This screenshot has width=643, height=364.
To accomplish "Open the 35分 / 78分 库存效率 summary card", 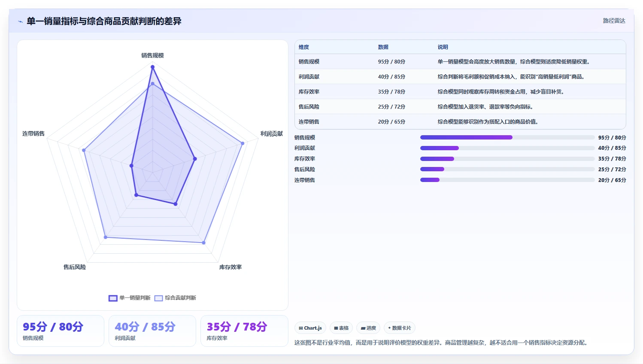I will tap(244, 331).
